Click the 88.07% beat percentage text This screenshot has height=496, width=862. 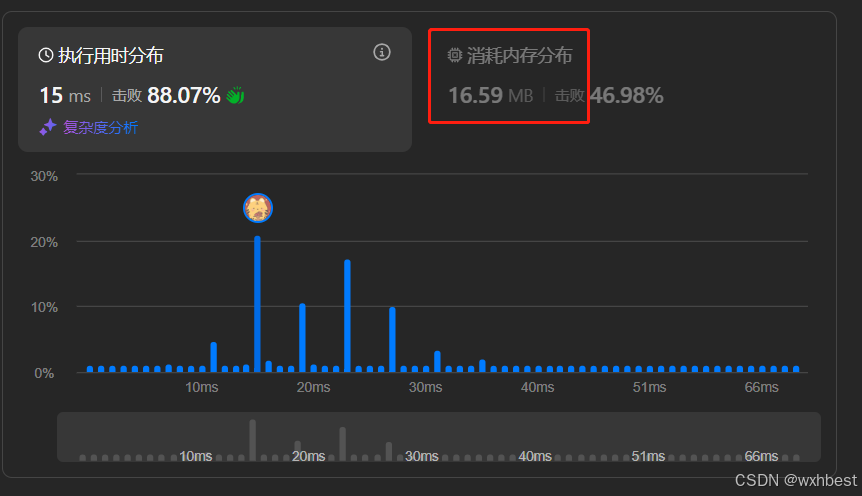click(x=184, y=95)
